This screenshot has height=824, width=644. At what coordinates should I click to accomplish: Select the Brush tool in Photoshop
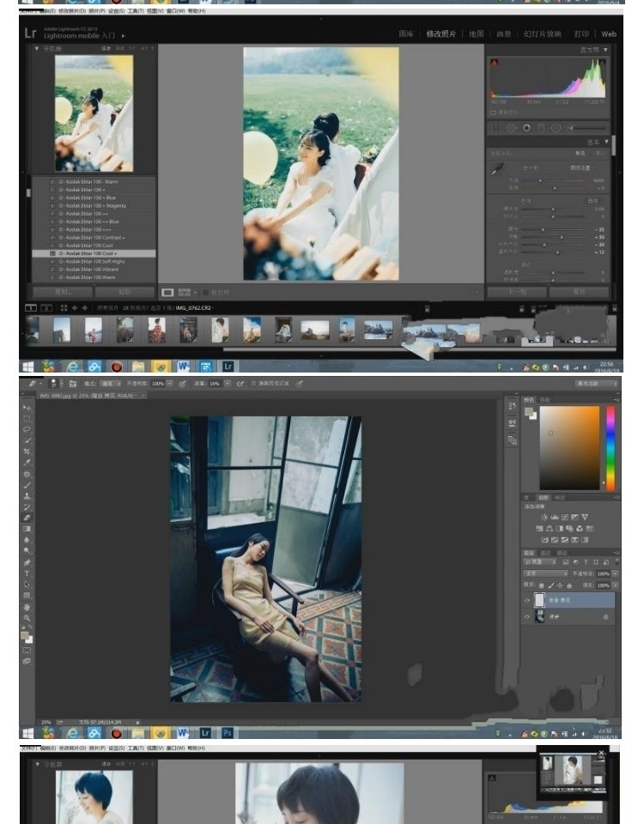27,485
